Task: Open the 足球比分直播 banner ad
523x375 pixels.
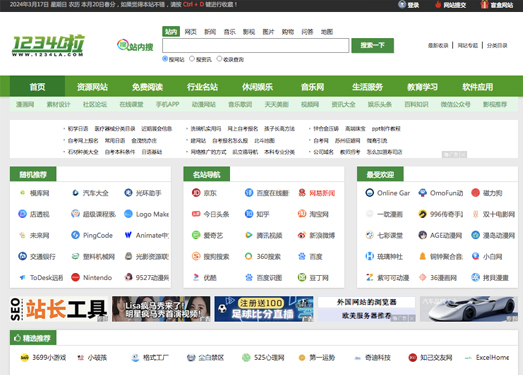Action: (x=264, y=309)
